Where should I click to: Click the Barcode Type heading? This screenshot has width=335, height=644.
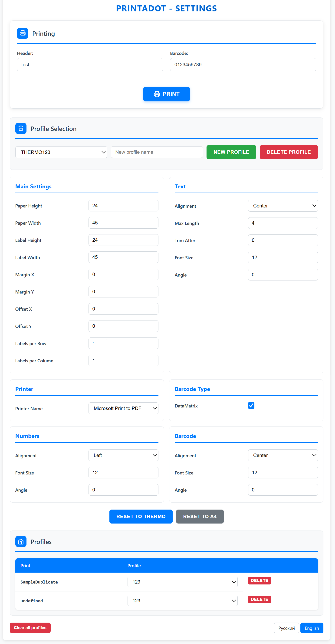(192, 389)
